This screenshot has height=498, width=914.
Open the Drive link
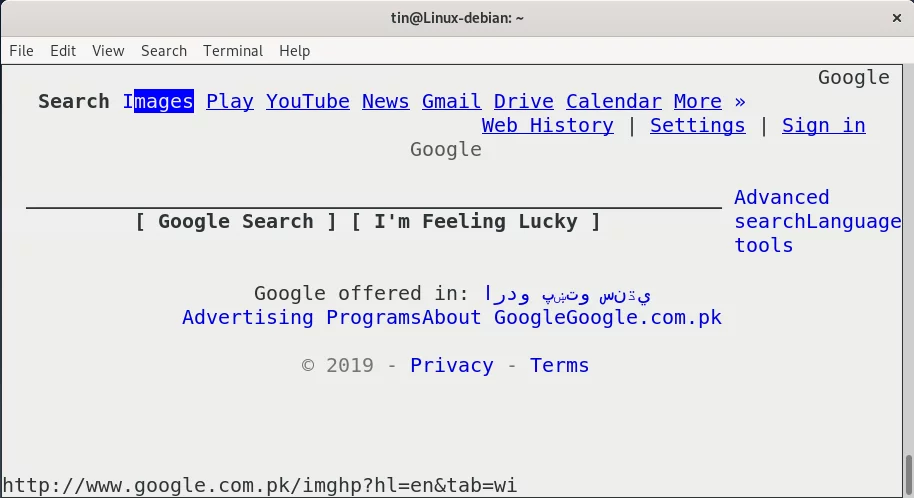pyautogui.click(x=523, y=101)
